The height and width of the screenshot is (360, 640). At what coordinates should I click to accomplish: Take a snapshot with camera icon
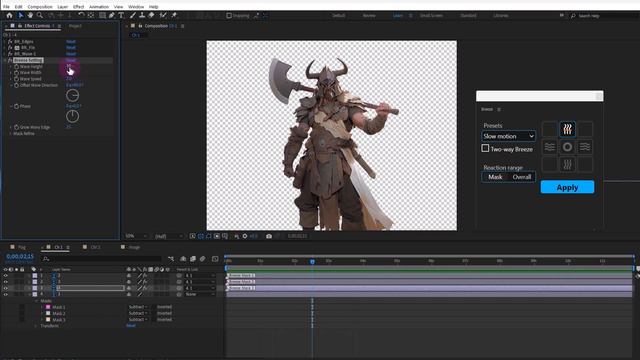pyautogui.click(x=269, y=236)
